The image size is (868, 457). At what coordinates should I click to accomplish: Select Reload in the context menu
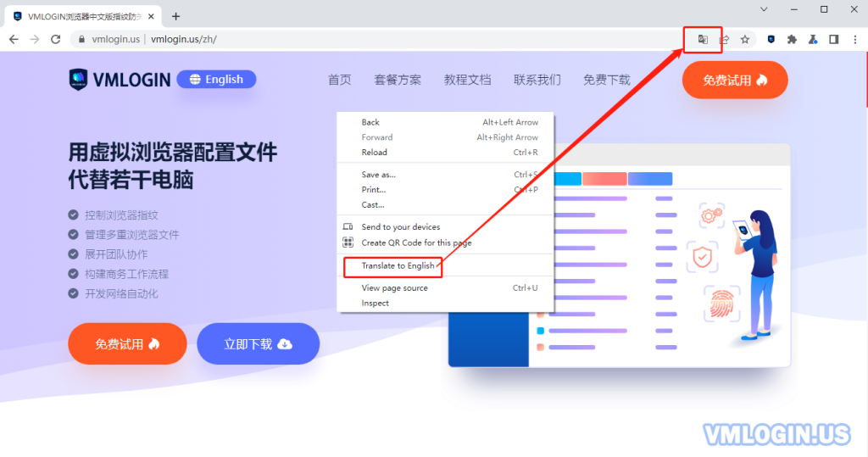pos(445,153)
